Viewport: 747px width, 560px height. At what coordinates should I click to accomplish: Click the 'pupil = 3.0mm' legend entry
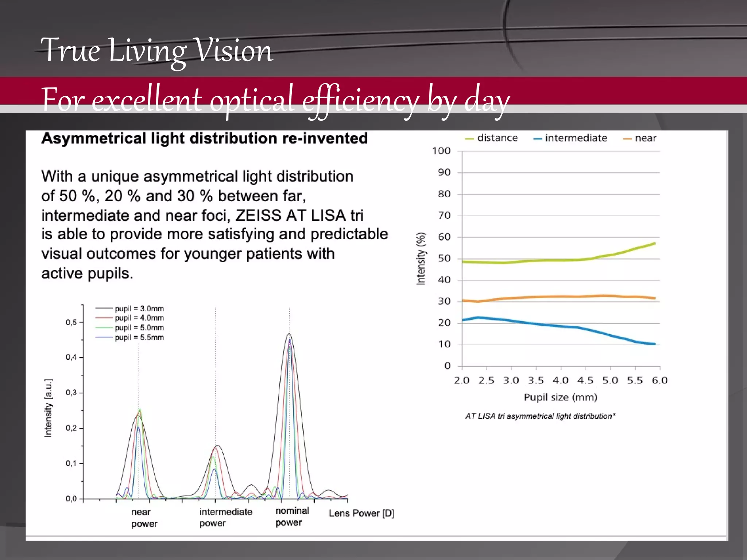[139, 308]
